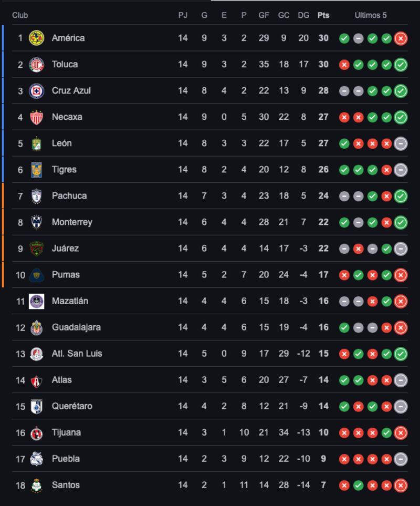Click the Últimos 5 column header
Viewport: 420px width, 506px height.
pos(371,15)
